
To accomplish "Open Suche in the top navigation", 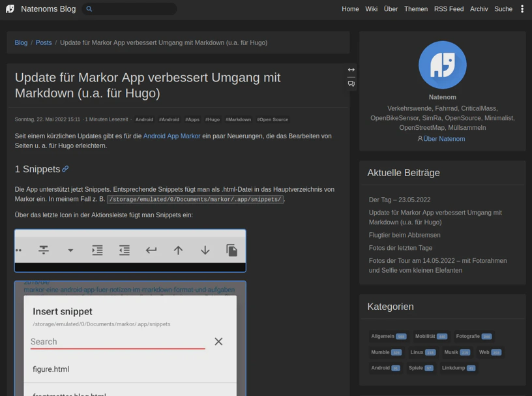I will [x=503, y=9].
